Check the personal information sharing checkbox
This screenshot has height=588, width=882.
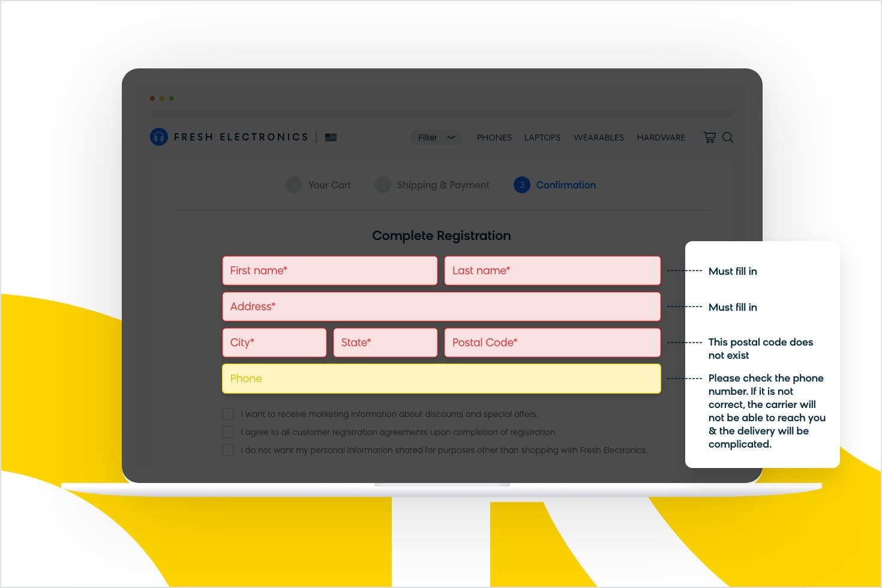228,450
